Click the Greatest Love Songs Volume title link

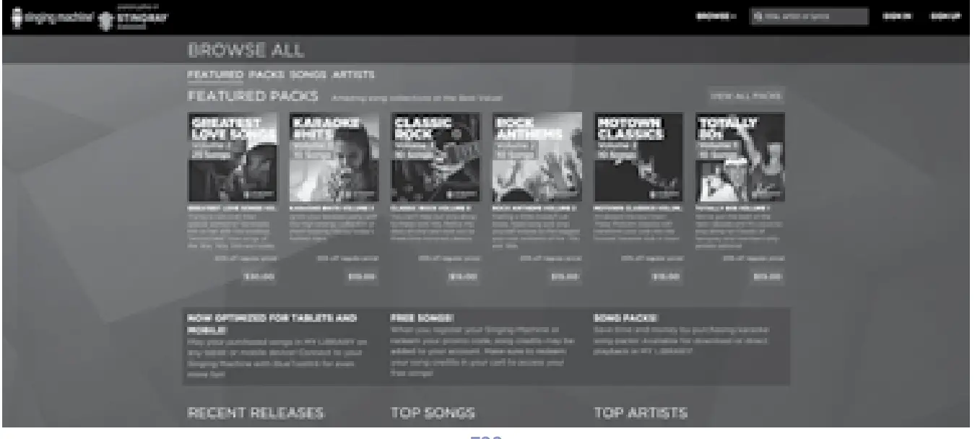[x=231, y=208]
